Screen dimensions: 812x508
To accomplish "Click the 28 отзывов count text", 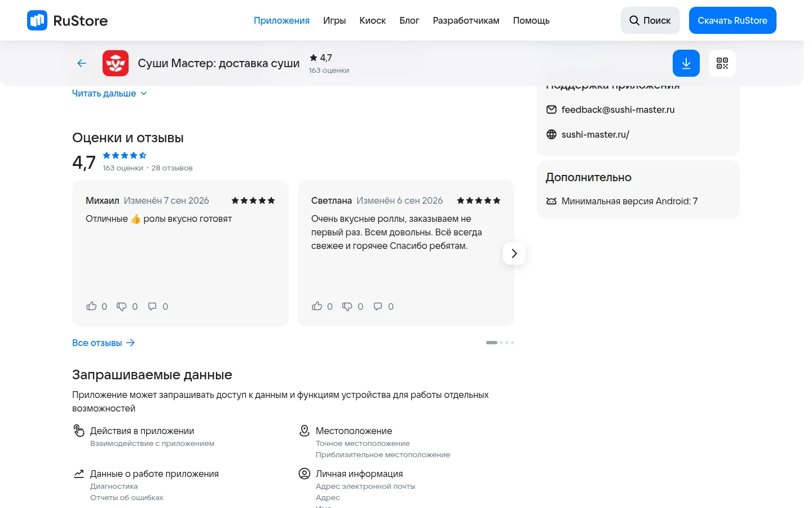I will tap(172, 168).
